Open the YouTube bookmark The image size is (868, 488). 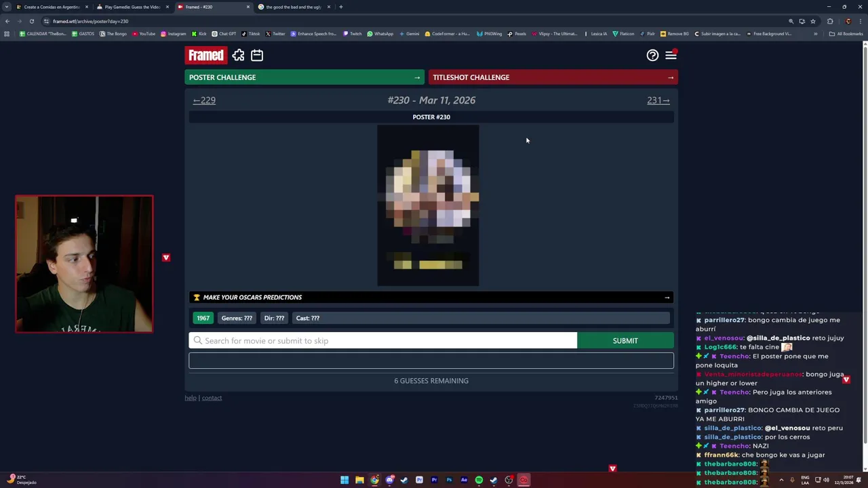144,34
